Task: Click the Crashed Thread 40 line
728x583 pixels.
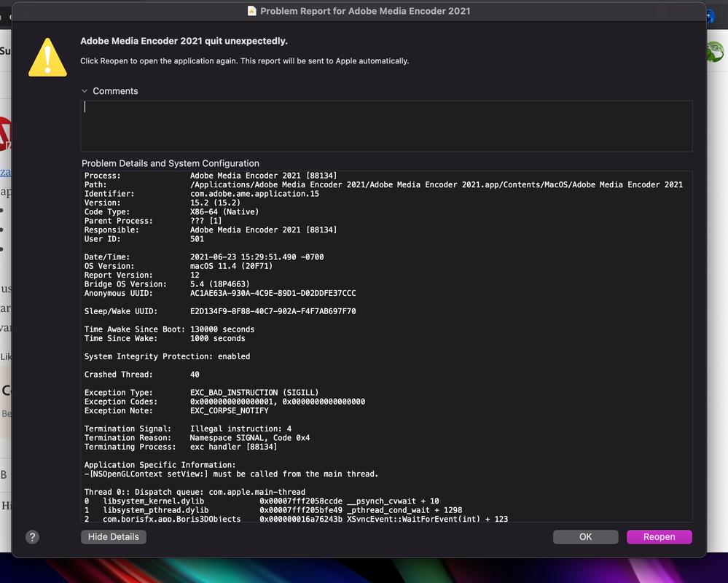Action: 141,375
